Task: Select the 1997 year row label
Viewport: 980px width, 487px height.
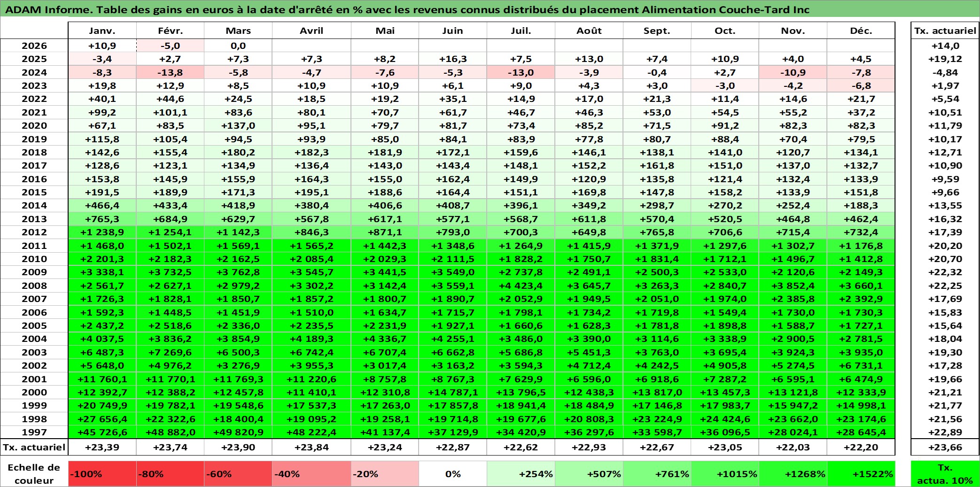Action: pyautogui.click(x=34, y=432)
